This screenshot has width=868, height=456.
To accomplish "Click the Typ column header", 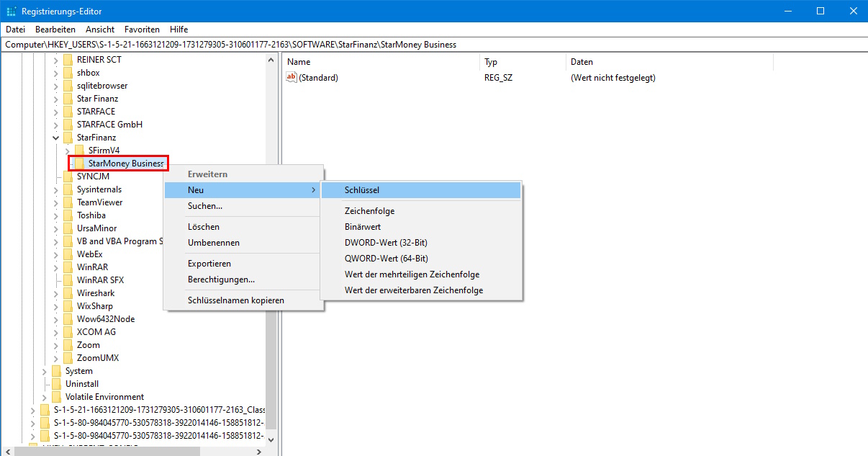I will click(523, 62).
